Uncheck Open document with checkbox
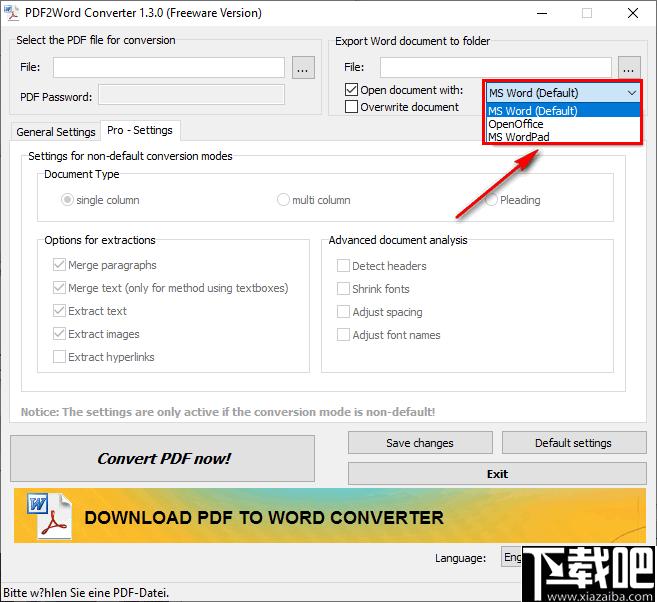This screenshot has width=657, height=602. 351,90
